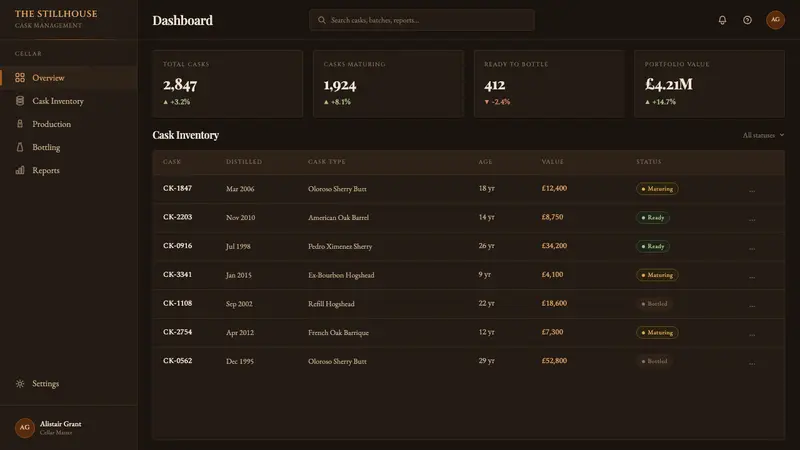Click the Reports bar chart icon
800x450 pixels.
coord(20,170)
